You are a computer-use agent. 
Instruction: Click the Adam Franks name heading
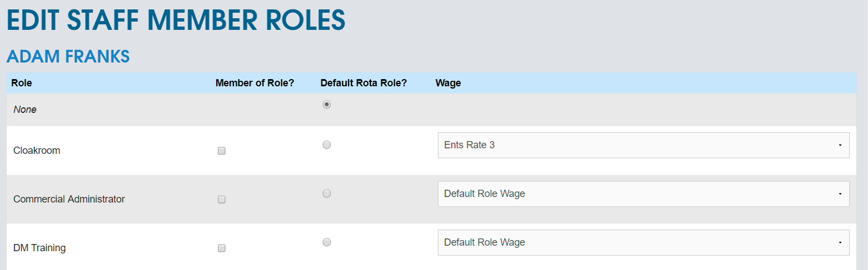(x=68, y=56)
